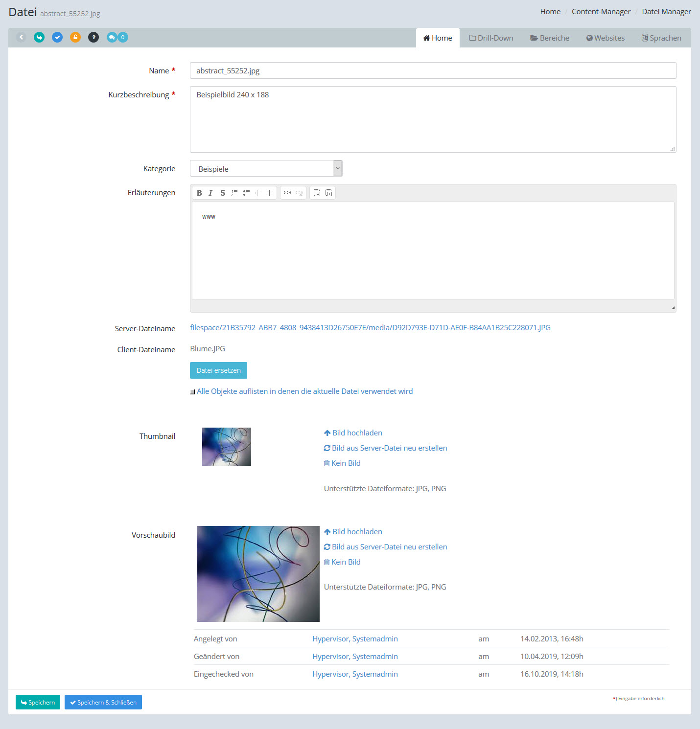
Task: Insert a numbered list in the editor
Action: pos(234,193)
